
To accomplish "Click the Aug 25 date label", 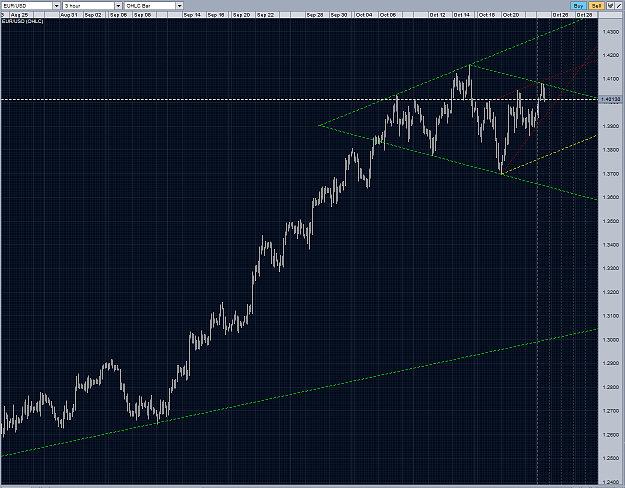I will click(19, 15).
